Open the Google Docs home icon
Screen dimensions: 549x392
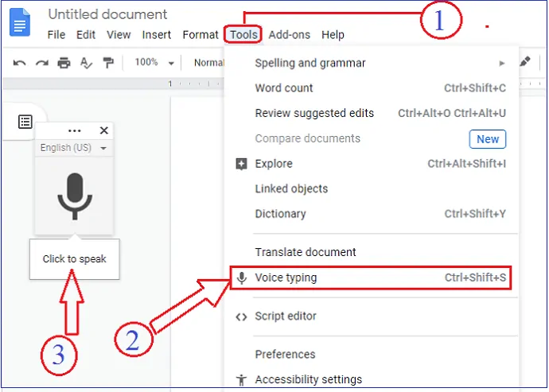click(x=19, y=24)
